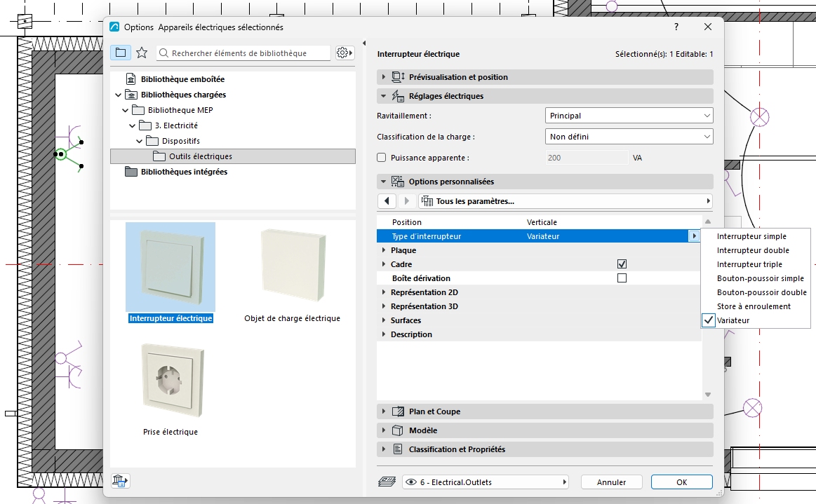Click the Modèle panel cube icon
This screenshot has width=816, height=504.
[x=398, y=430]
